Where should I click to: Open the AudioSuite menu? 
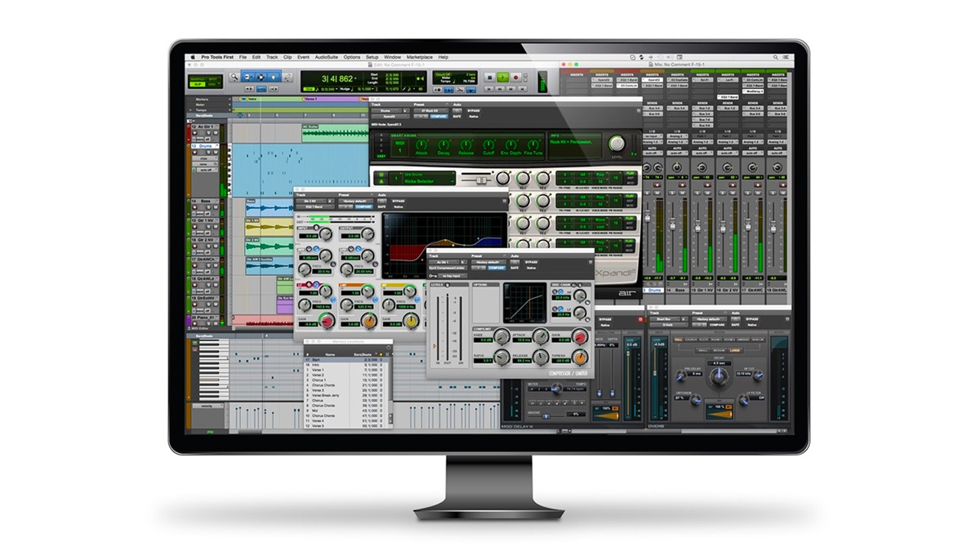[326, 57]
